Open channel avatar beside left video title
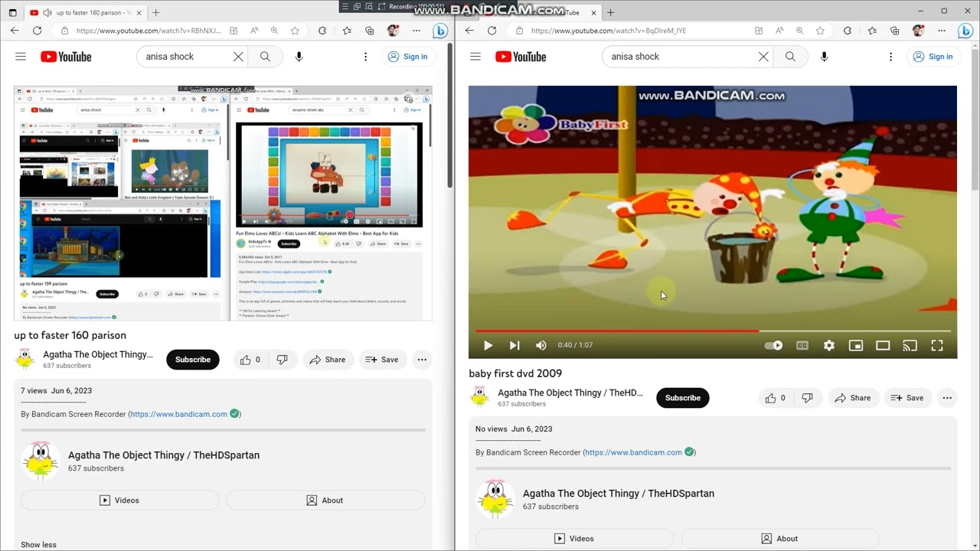980x551 pixels. pyautogui.click(x=25, y=358)
